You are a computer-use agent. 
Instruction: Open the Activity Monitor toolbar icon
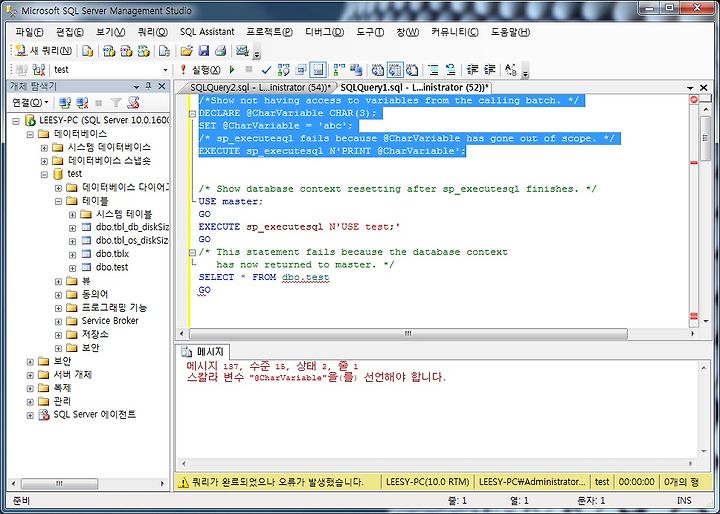(242, 51)
